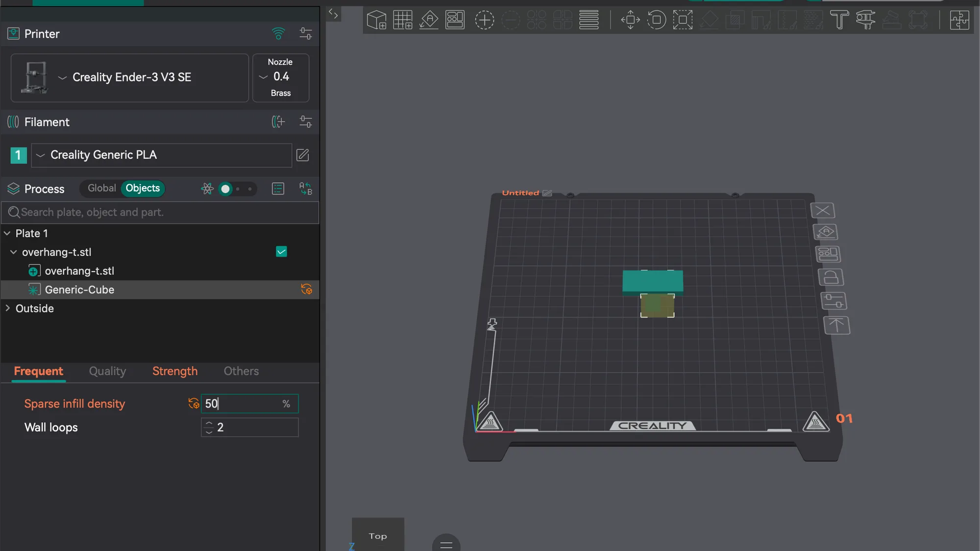Open plate settings sliders icon beside bed

(834, 301)
